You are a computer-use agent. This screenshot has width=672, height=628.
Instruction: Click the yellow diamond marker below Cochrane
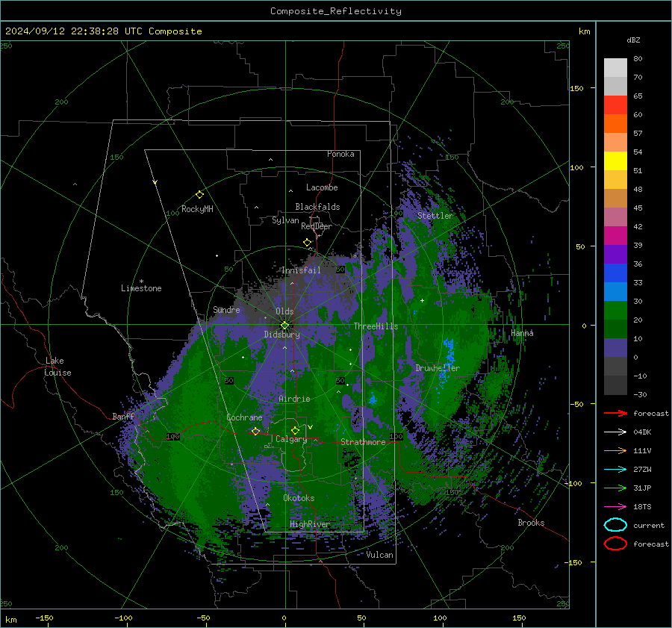pyautogui.click(x=255, y=432)
